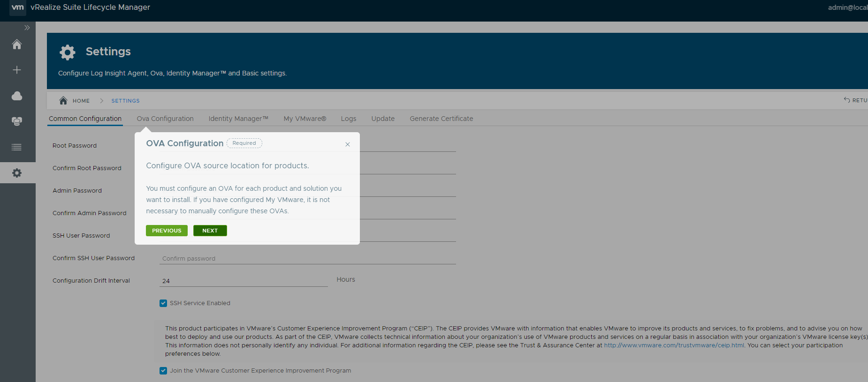Click the Configuration Drift Interval field

243,281
